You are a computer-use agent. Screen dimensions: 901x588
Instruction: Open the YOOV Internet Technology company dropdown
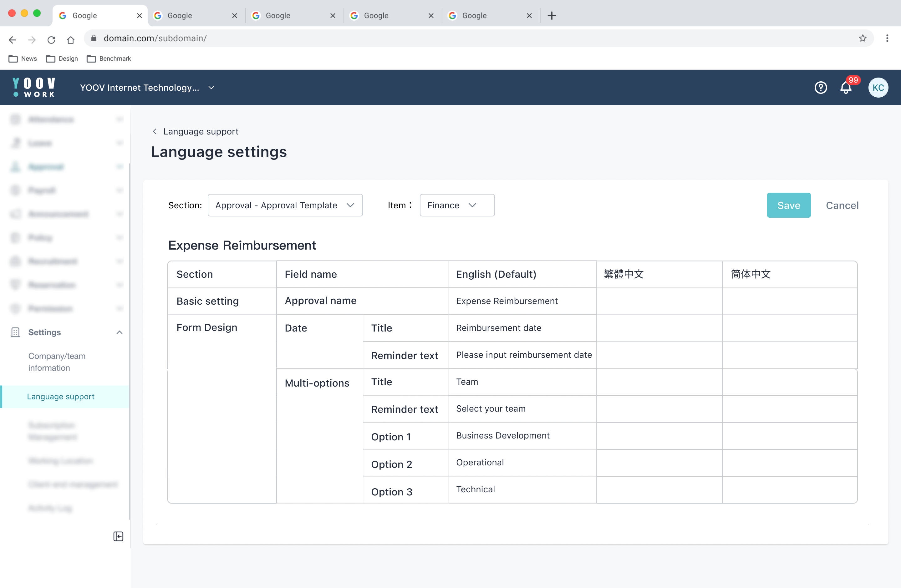[x=148, y=88]
